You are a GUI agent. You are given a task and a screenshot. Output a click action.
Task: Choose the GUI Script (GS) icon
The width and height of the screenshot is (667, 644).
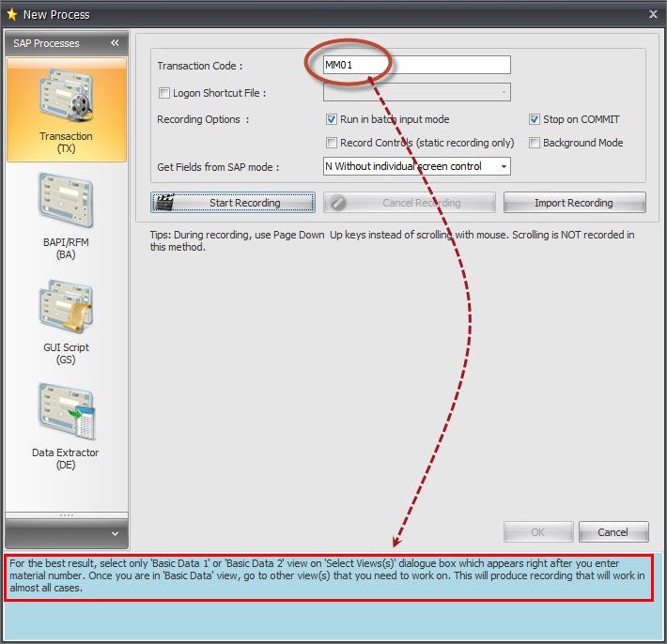(x=66, y=319)
